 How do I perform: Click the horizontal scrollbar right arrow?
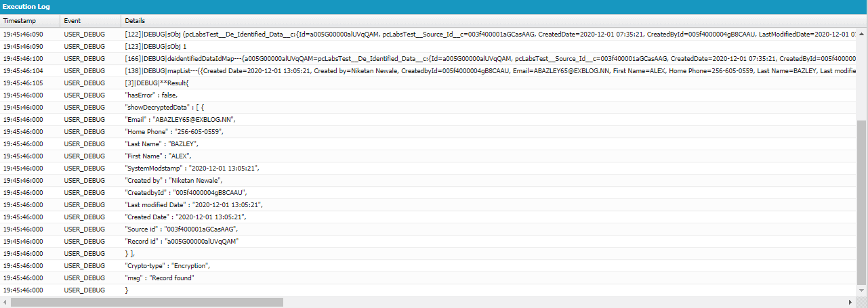click(x=851, y=302)
